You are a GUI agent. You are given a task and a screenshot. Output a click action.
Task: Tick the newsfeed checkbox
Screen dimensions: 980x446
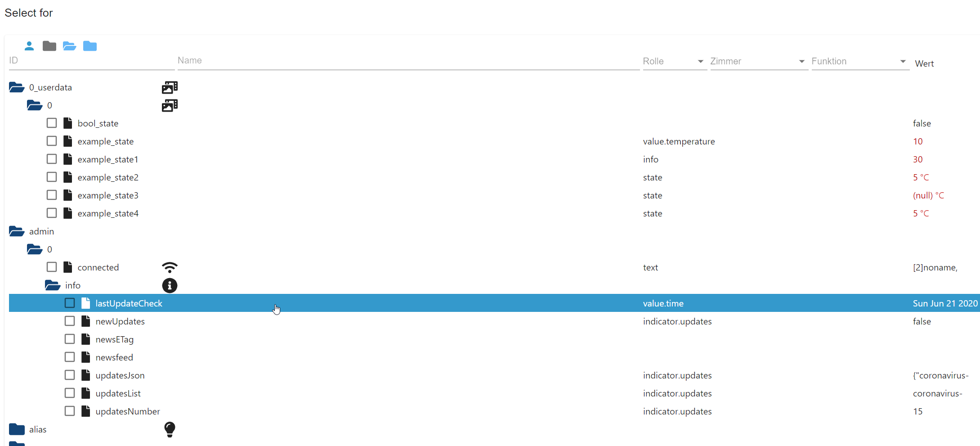click(x=70, y=357)
